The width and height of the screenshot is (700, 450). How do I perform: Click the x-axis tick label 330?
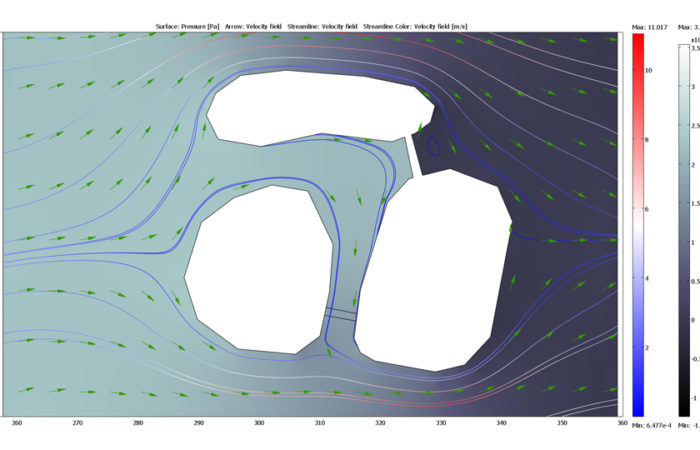(441, 423)
